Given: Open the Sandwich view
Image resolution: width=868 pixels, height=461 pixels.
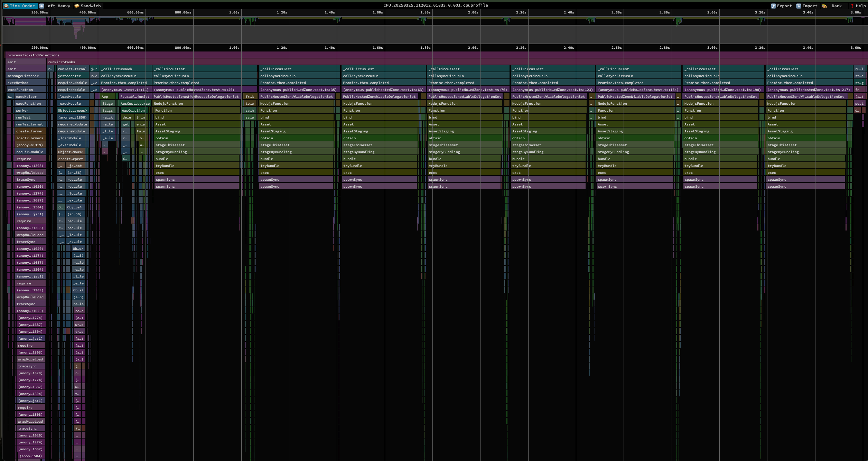Looking at the screenshot, I should 91,6.
